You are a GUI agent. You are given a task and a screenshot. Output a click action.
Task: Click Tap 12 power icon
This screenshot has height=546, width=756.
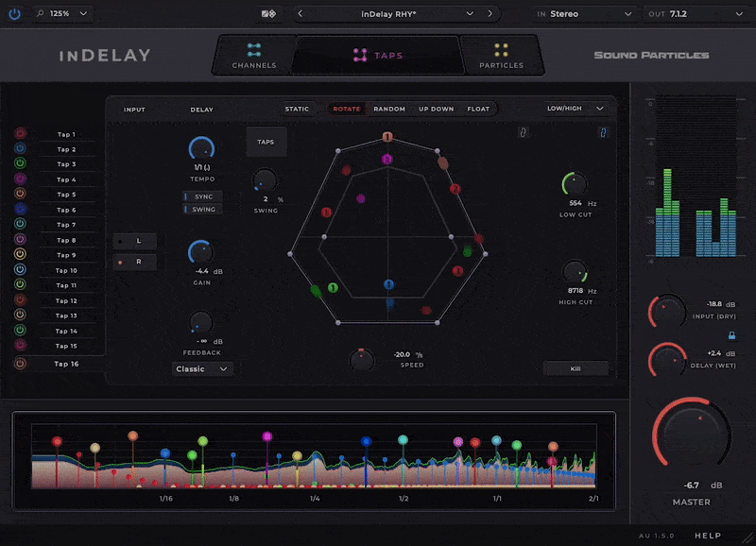(x=20, y=300)
